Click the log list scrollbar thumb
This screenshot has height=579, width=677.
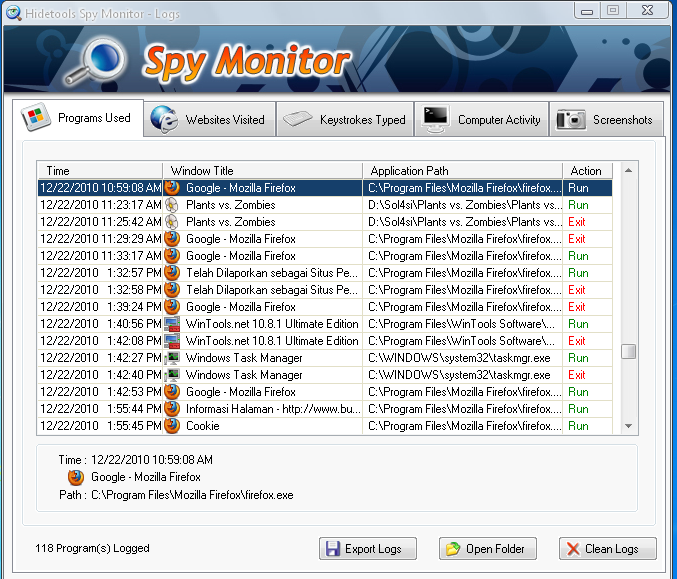coord(629,351)
